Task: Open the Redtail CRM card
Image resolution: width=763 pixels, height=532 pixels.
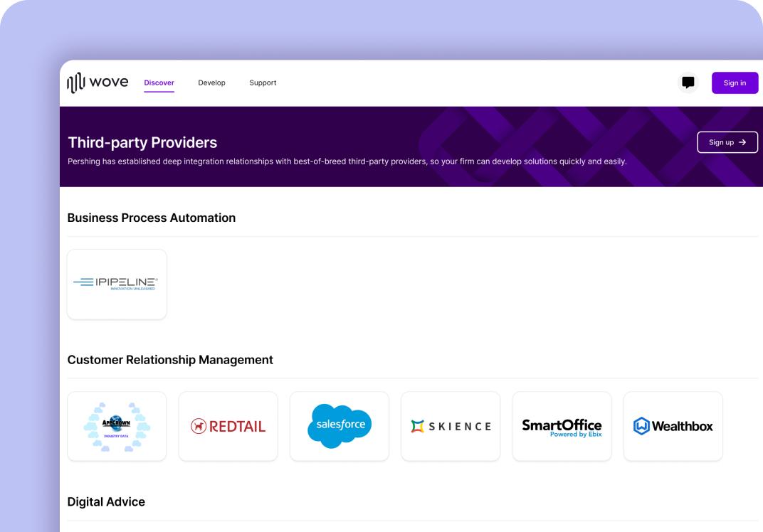Action: pos(228,426)
